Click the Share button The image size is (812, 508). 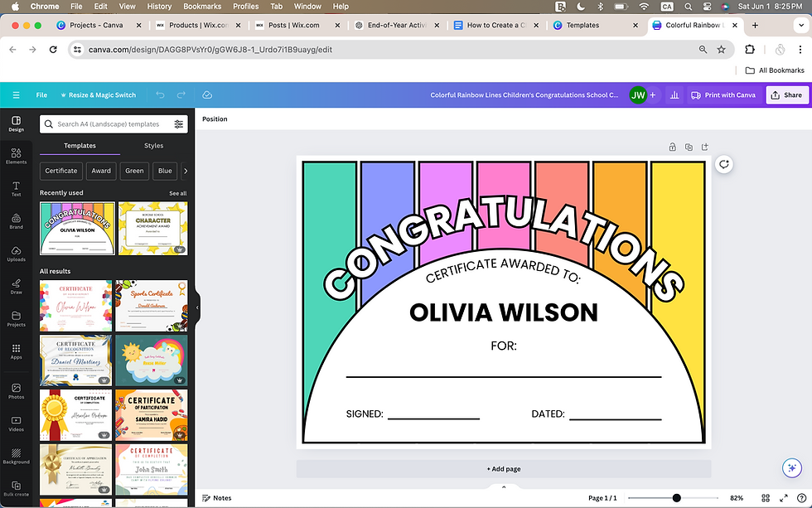(x=787, y=95)
